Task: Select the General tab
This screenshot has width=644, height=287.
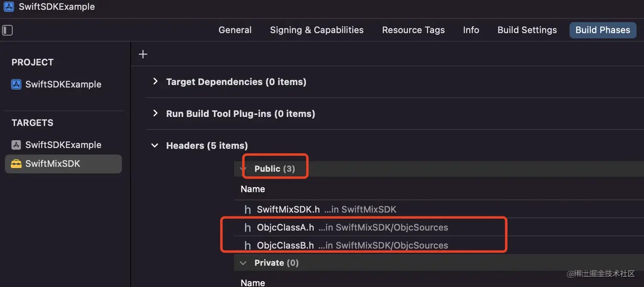Action: tap(235, 30)
